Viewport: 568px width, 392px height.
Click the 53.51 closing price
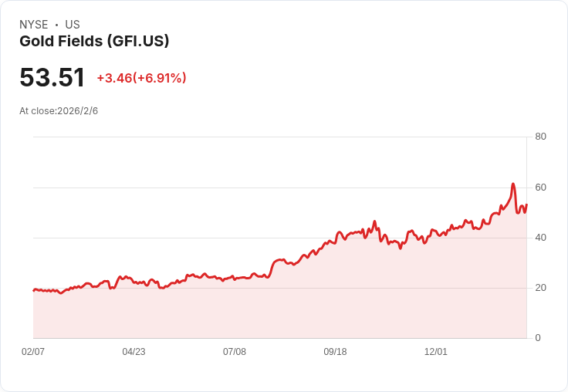[52, 78]
